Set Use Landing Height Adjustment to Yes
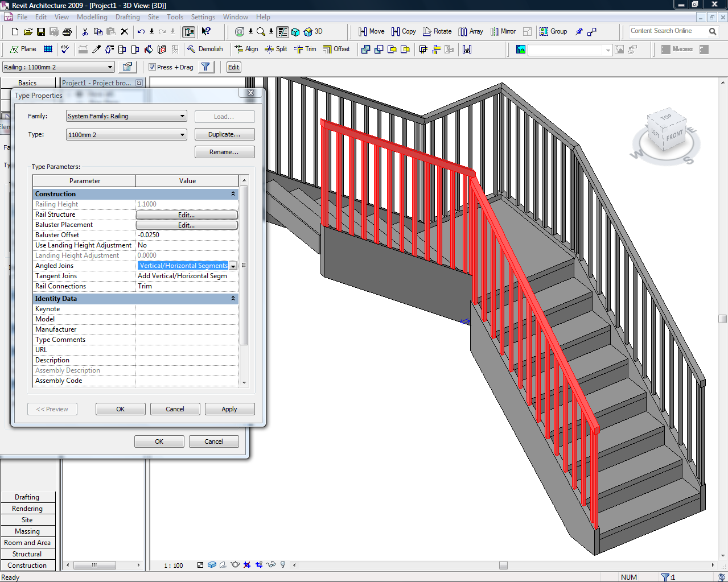This screenshot has height=582, width=728. coord(186,245)
